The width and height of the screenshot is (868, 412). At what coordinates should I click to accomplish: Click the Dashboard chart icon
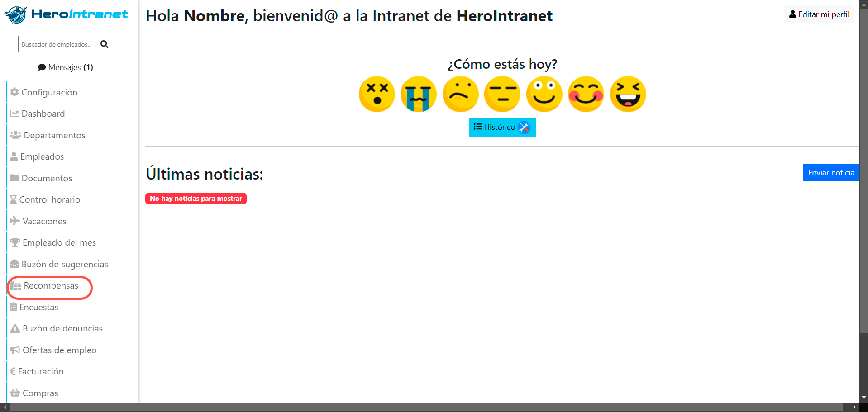coord(14,114)
